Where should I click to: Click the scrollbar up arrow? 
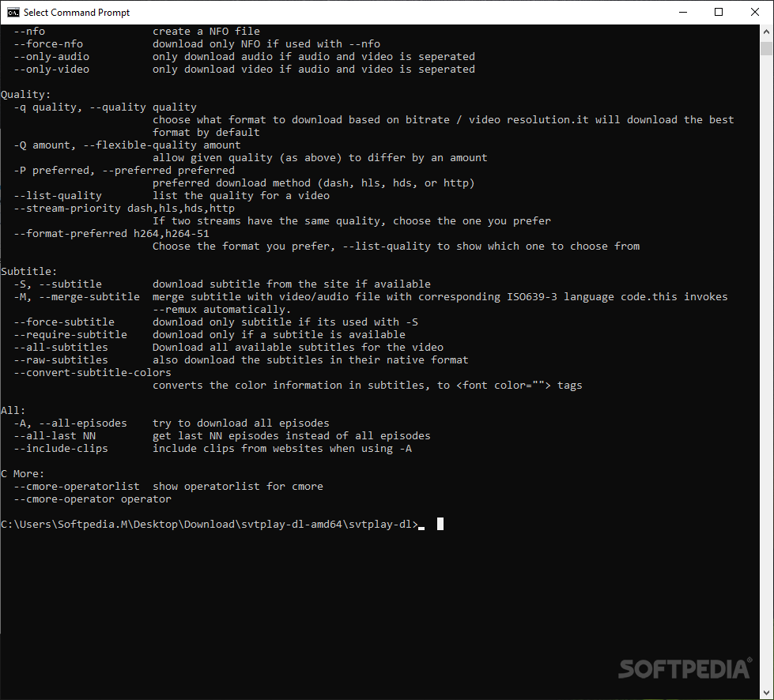tap(766, 31)
